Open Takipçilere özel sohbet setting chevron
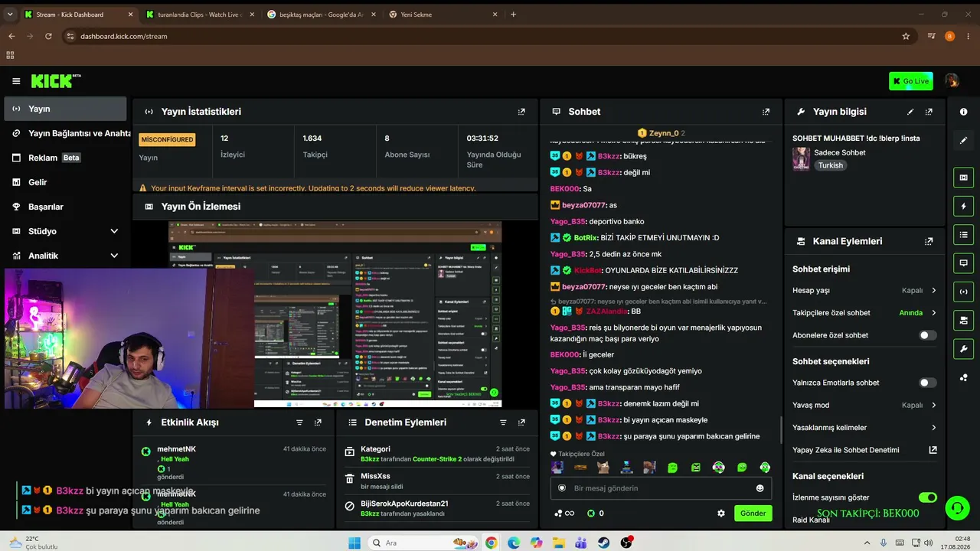The height and width of the screenshot is (551, 980). pyautogui.click(x=933, y=313)
